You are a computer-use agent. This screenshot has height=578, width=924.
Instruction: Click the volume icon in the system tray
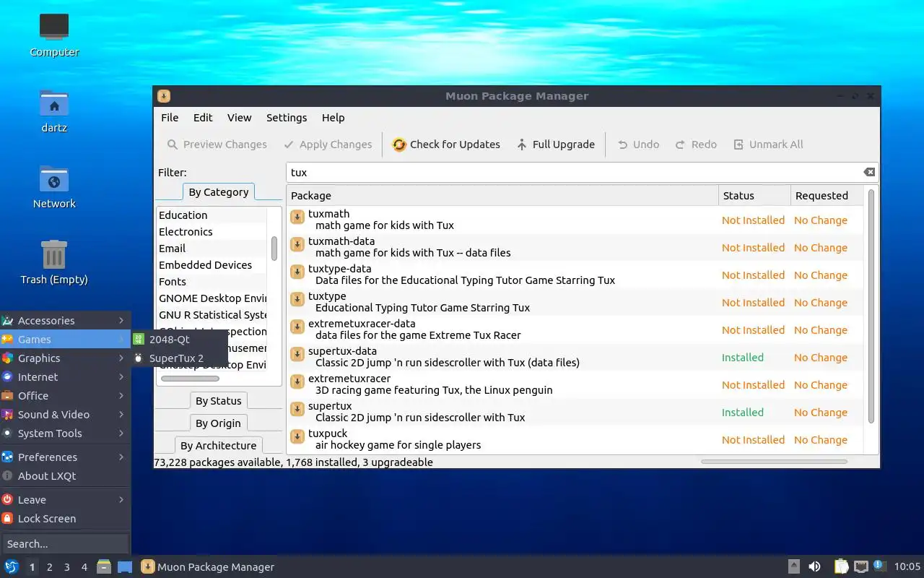click(x=814, y=566)
